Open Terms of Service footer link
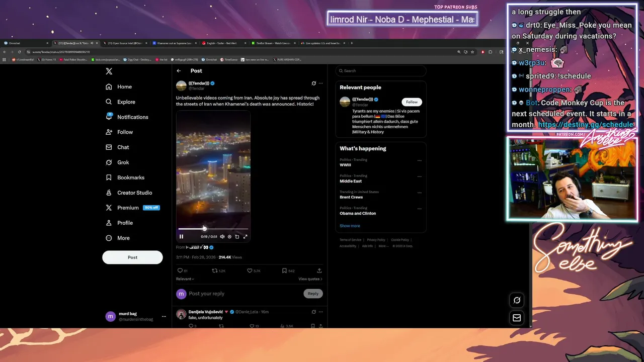 point(350,240)
